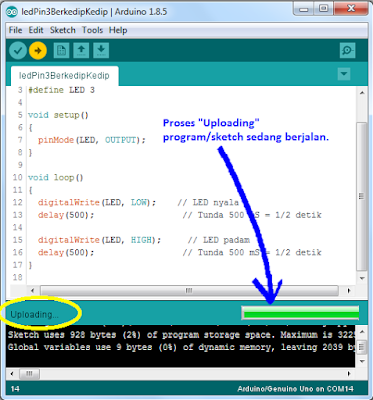Screen dimensions: 373x400
Task: Click the Arduino logo in title bar
Action: click(x=12, y=12)
